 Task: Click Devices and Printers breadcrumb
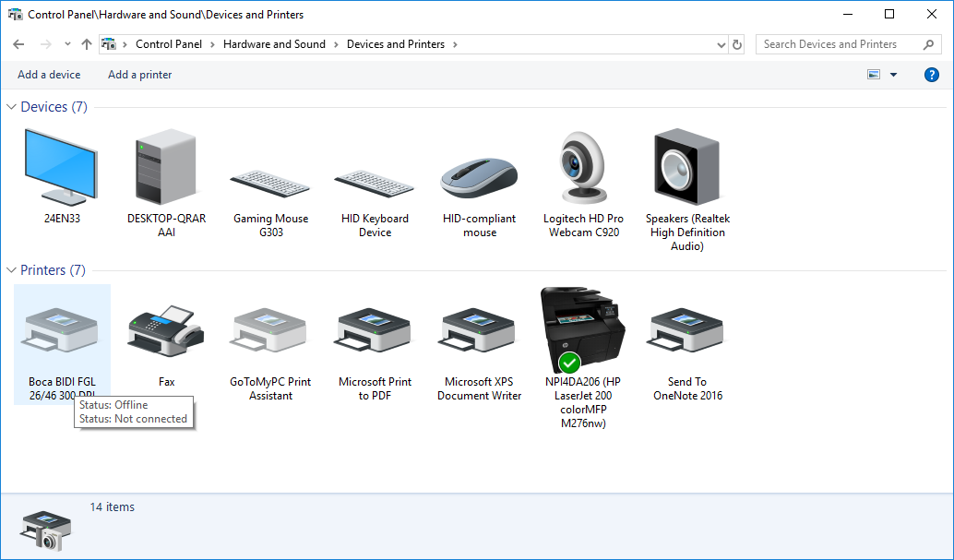point(396,44)
